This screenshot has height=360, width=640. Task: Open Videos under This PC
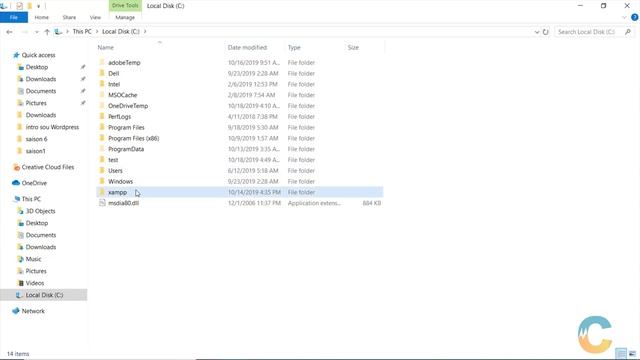(x=35, y=283)
